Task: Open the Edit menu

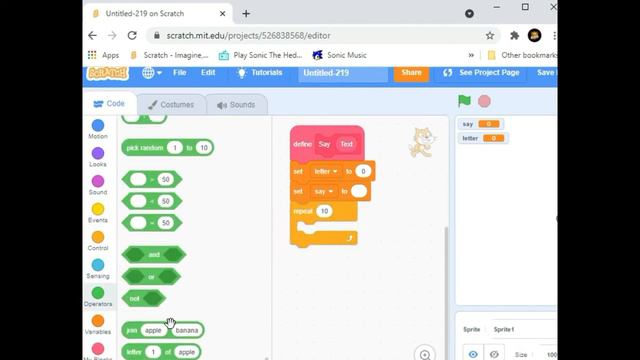Action: (x=208, y=72)
